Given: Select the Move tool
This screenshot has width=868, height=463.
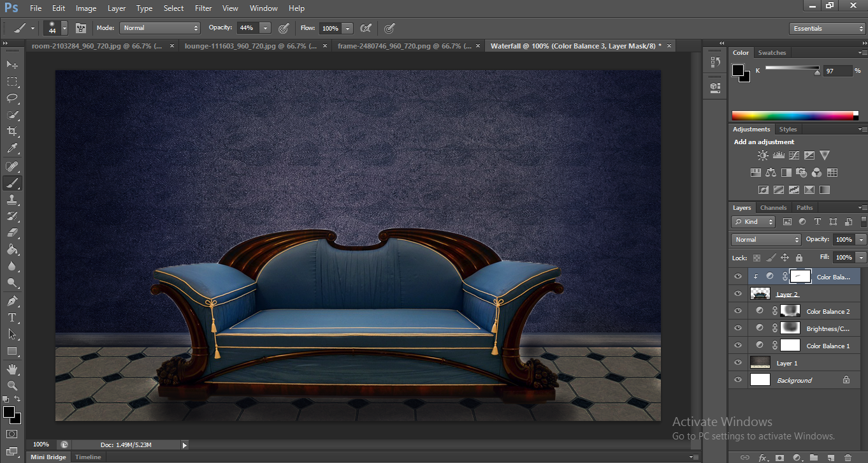Looking at the screenshot, I should [x=12, y=65].
